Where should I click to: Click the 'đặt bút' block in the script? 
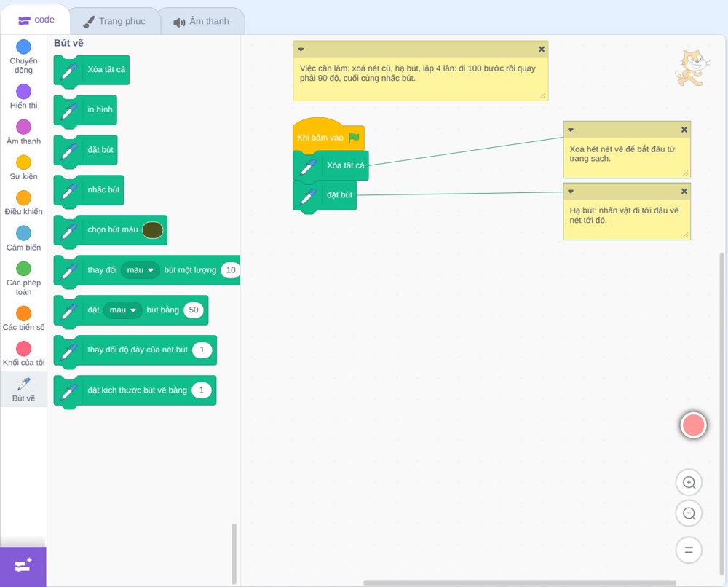(325, 196)
